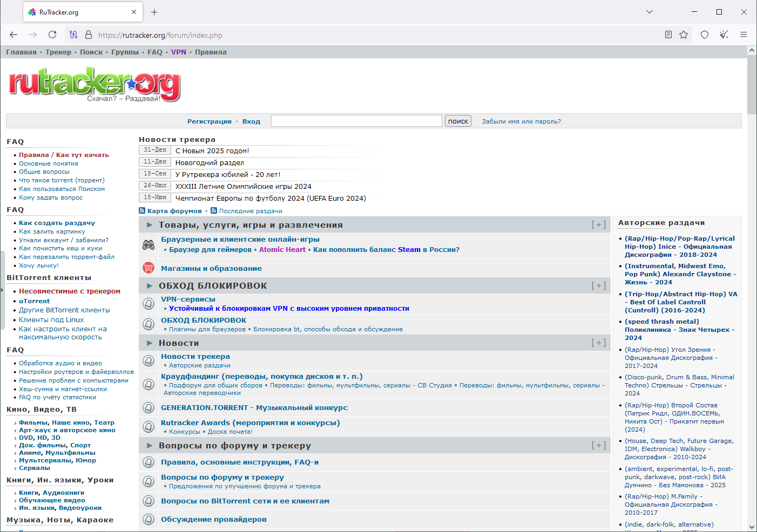Collapse ОБХОД БЛОКИРОВОК category triangle

click(x=150, y=286)
